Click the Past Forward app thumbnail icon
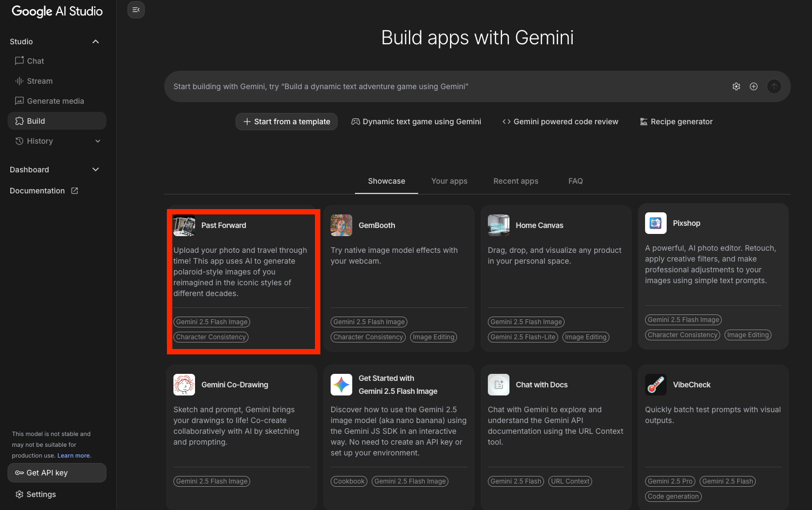812x510 pixels. (x=184, y=225)
